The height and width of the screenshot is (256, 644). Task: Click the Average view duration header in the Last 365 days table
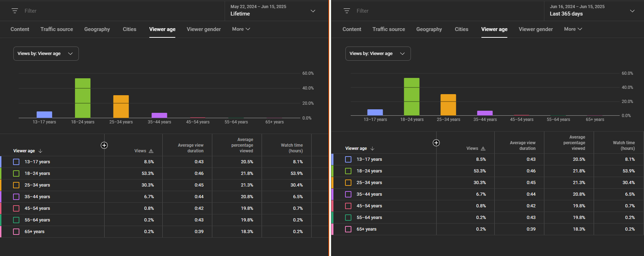tap(523, 145)
